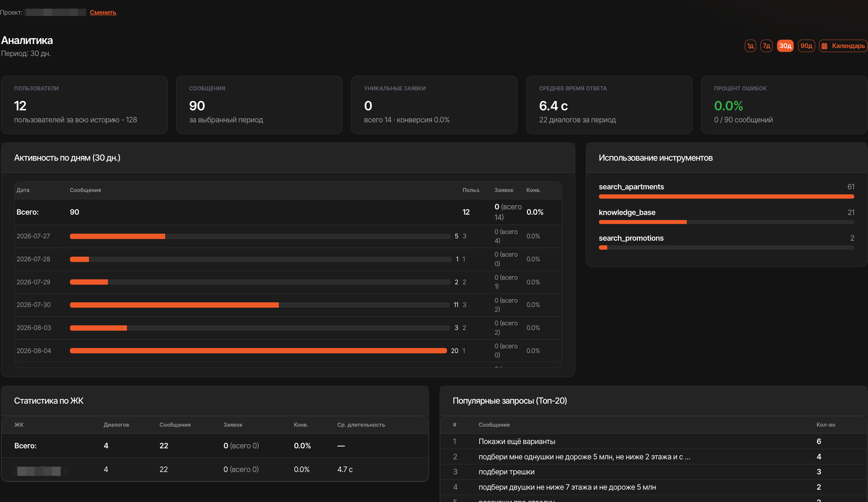868x502 pixels.
Task: Click the Сообщения stat card showing 90
Action: pos(259,105)
